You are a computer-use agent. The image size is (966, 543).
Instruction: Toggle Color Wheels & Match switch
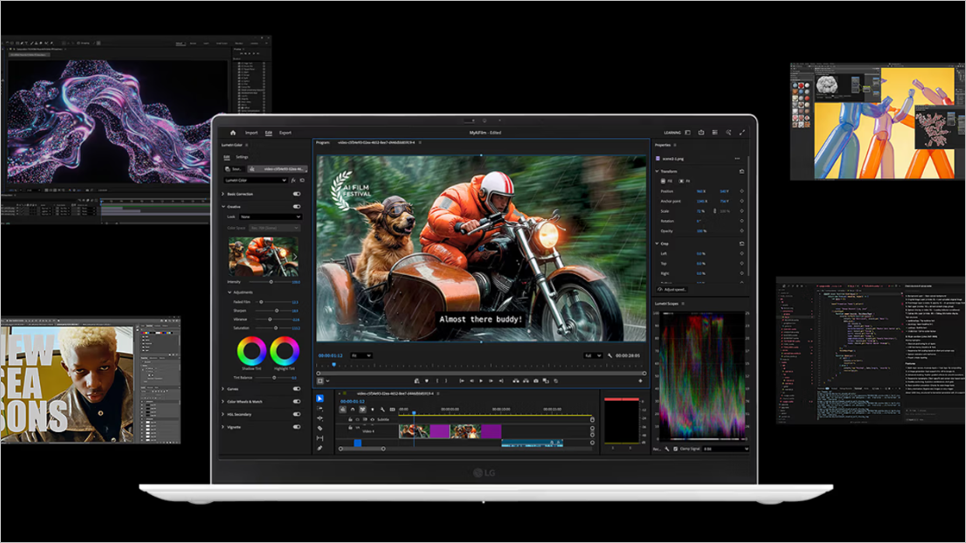[297, 401]
